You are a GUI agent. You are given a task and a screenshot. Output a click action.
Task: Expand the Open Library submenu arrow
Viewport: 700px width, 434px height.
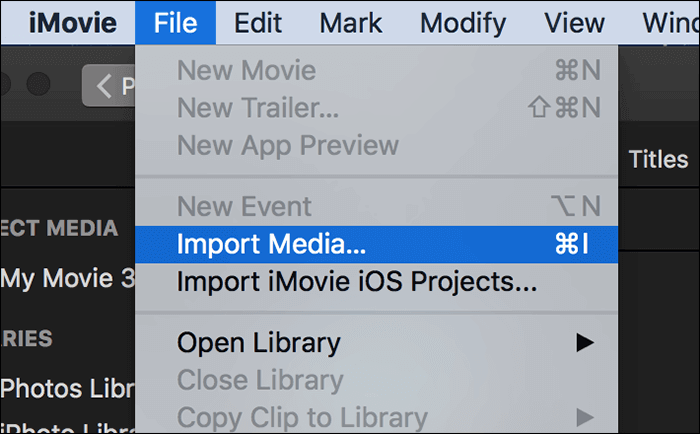(x=584, y=343)
